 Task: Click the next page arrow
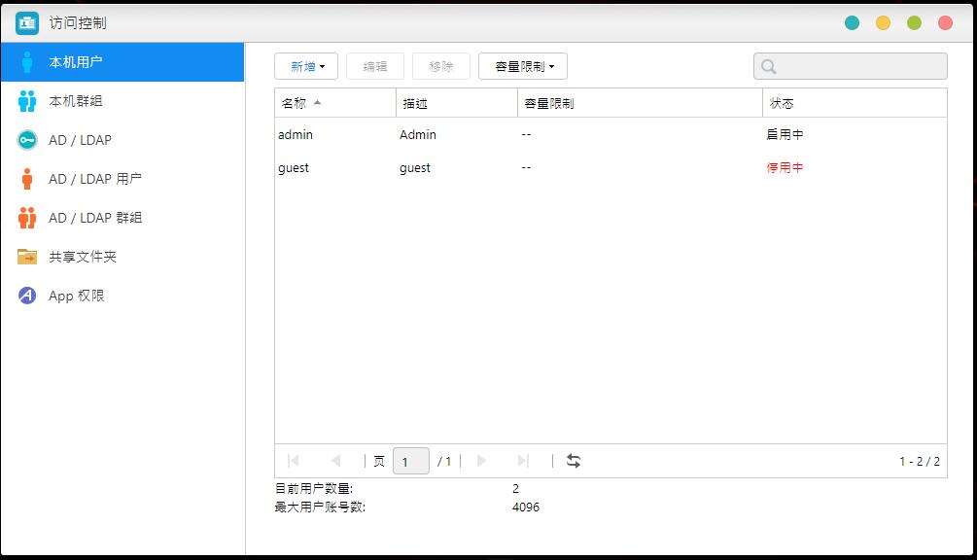pyautogui.click(x=482, y=460)
